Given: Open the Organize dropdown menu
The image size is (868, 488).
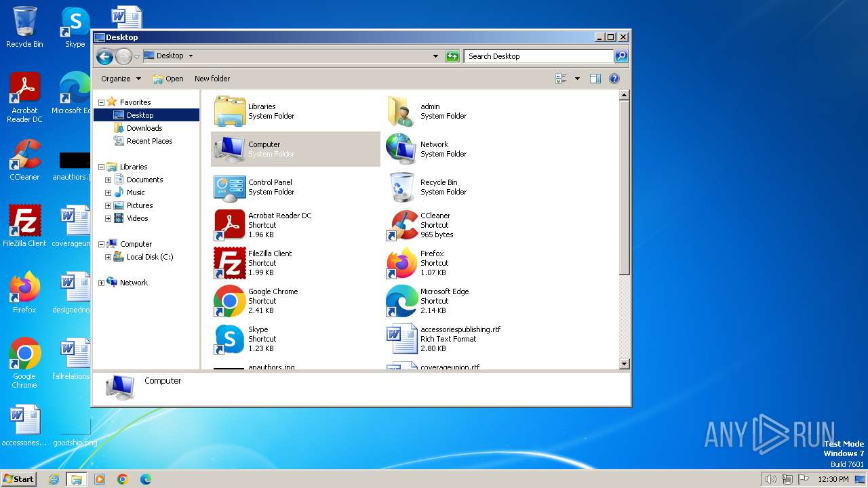Looking at the screenshot, I should coord(121,79).
